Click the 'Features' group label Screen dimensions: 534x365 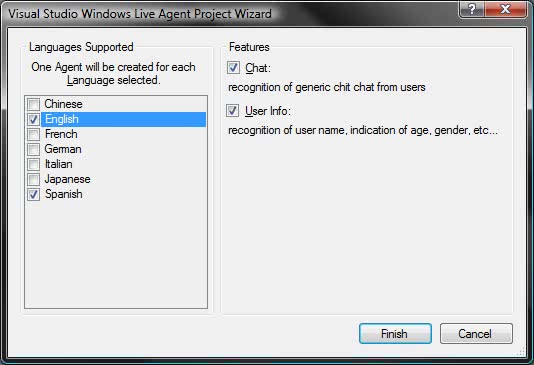(249, 47)
